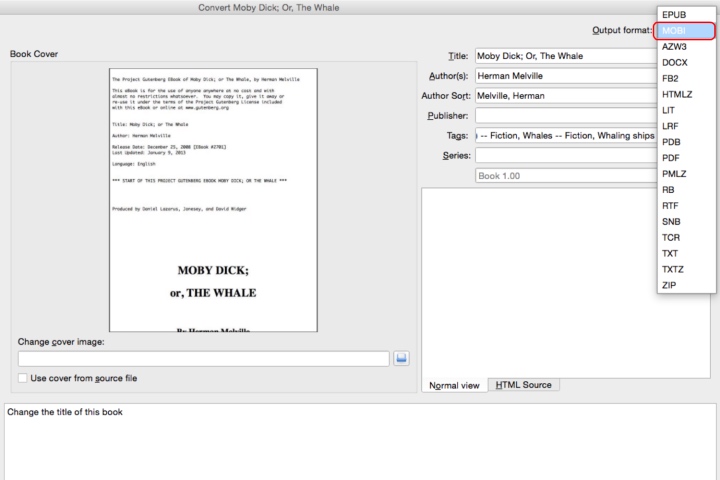Image resolution: width=720 pixels, height=480 pixels.
Task: Pick DOCX as output format
Action: point(673,62)
